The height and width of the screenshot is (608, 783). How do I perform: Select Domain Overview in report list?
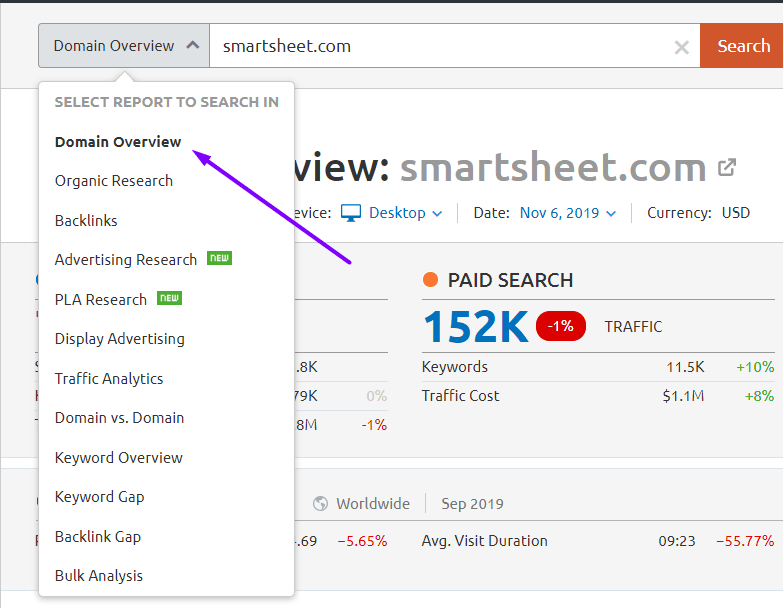point(118,142)
